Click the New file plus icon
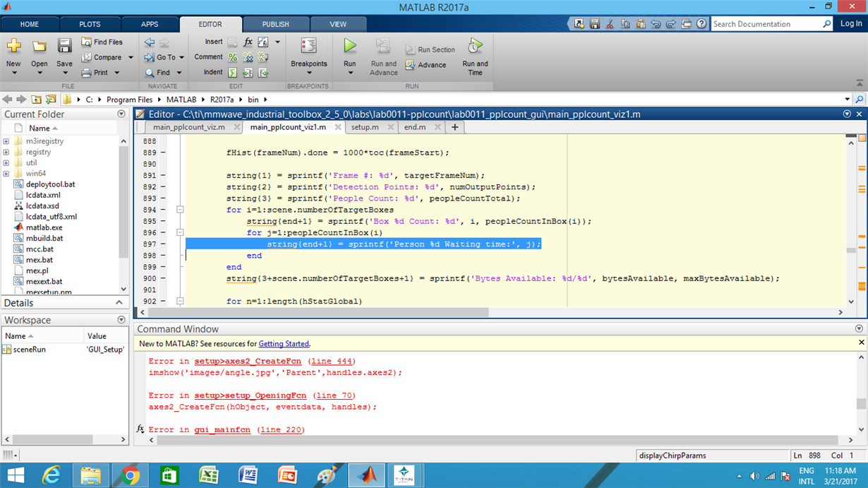This screenshot has width=868, height=488. (x=13, y=47)
